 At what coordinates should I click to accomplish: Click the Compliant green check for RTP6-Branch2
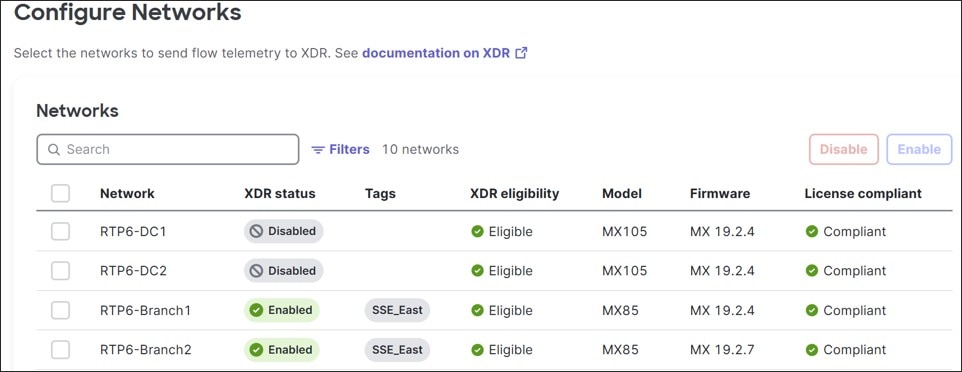point(812,349)
